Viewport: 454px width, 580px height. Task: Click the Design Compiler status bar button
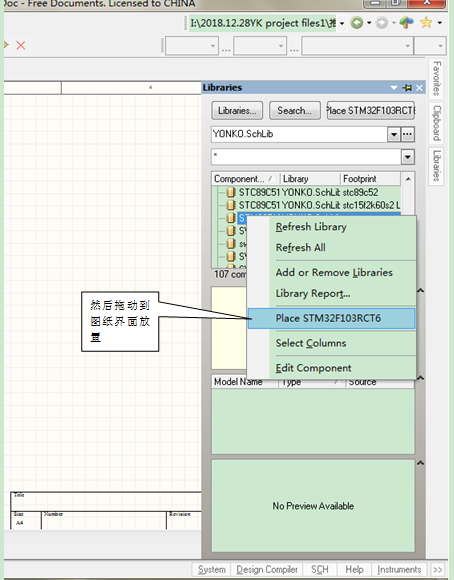tap(267, 569)
